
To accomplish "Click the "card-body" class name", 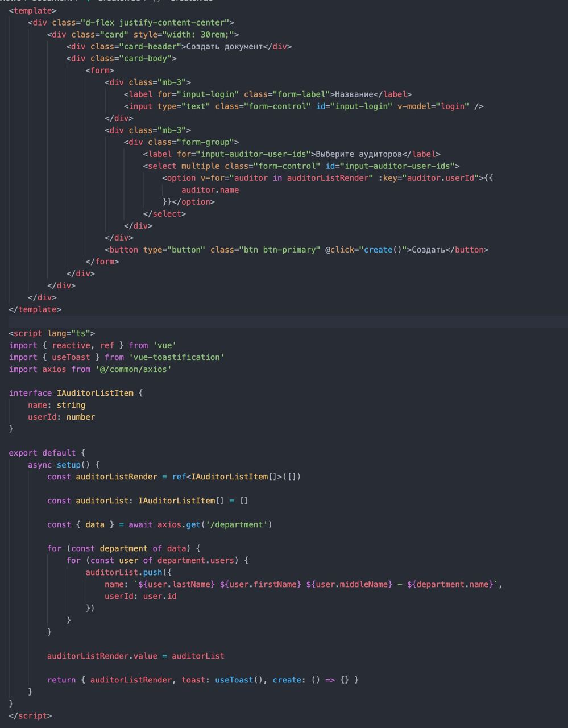I will [x=146, y=58].
